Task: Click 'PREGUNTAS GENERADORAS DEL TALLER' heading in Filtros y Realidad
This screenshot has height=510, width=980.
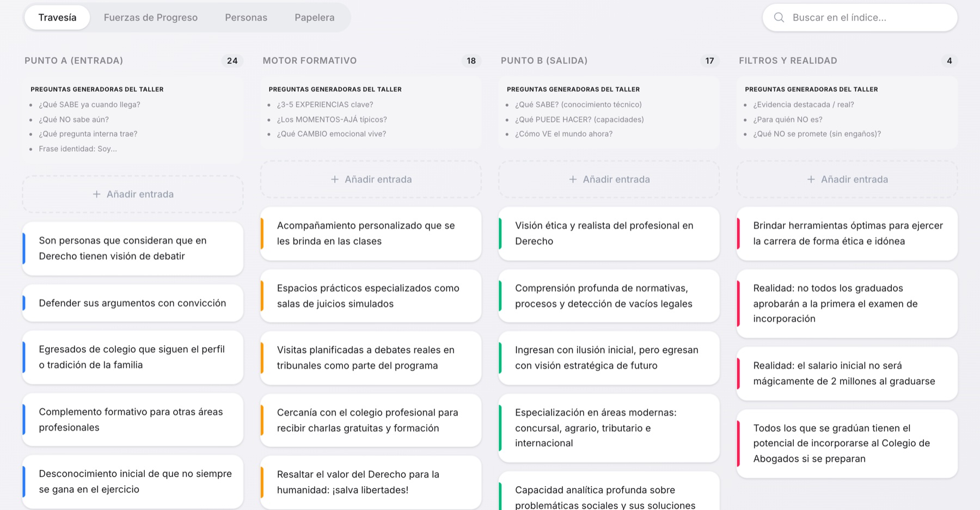Action: [x=811, y=89]
